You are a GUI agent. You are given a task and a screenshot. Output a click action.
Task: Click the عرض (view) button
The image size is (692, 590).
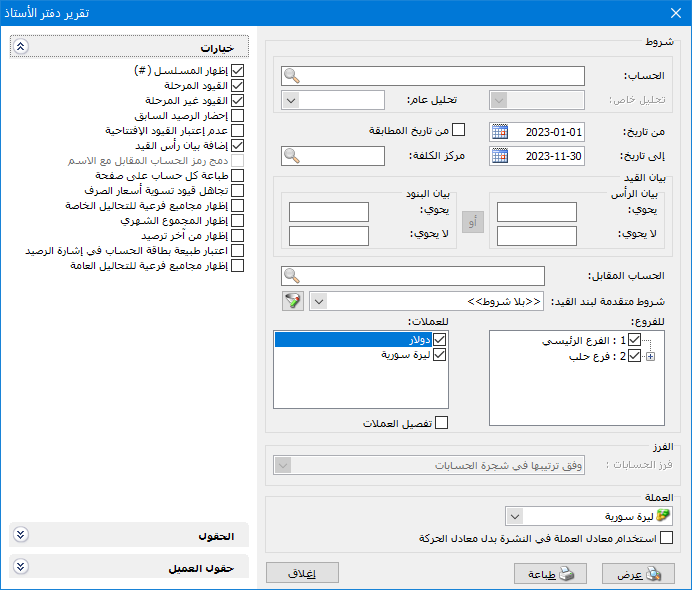point(638,574)
